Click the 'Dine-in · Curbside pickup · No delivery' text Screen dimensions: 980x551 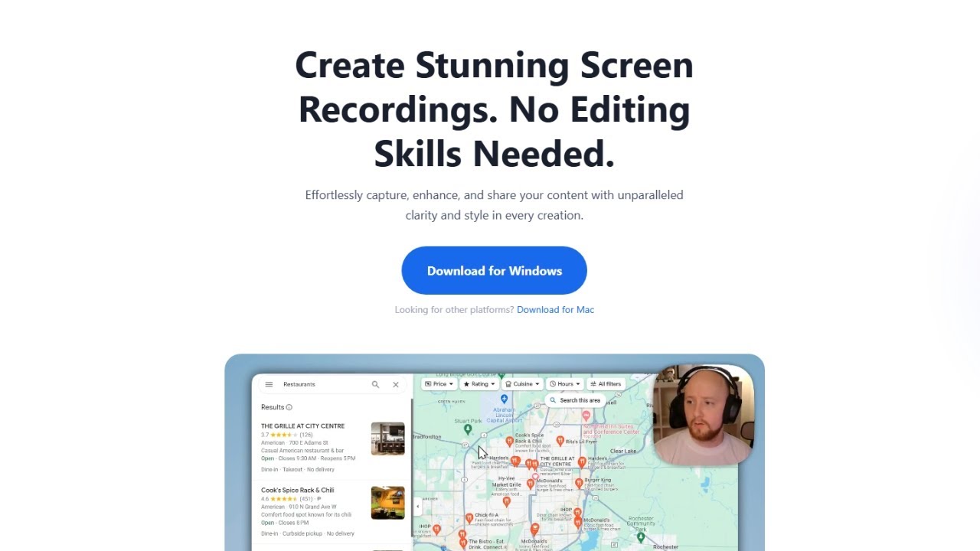[x=308, y=533]
